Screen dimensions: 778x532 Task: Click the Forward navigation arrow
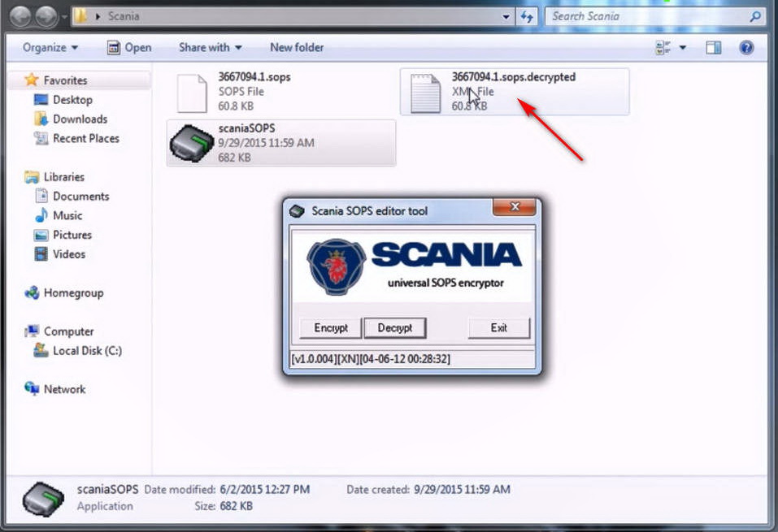coord(46,16)
